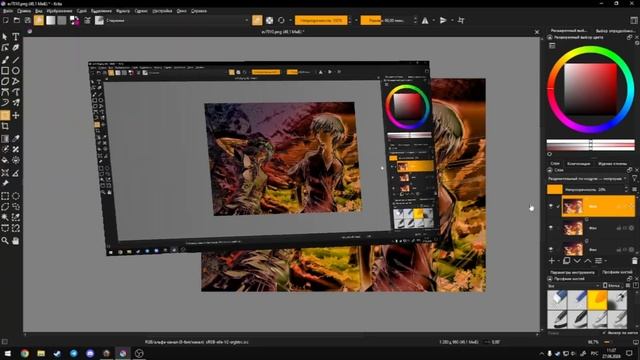
Task: Select the Calligraphy tool
Action: pyautogui.click(x=16, y=48)
